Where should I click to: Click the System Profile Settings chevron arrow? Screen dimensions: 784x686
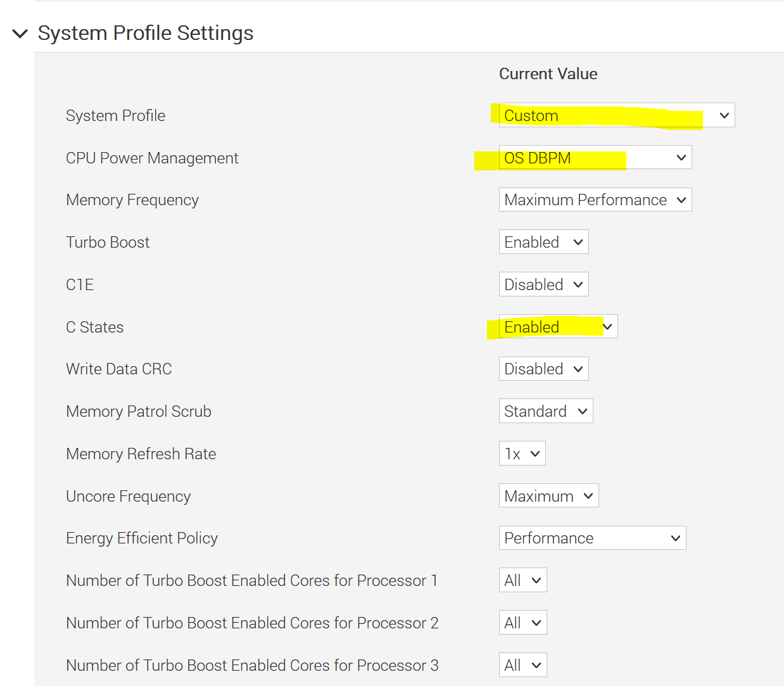(x=20, y=33)
